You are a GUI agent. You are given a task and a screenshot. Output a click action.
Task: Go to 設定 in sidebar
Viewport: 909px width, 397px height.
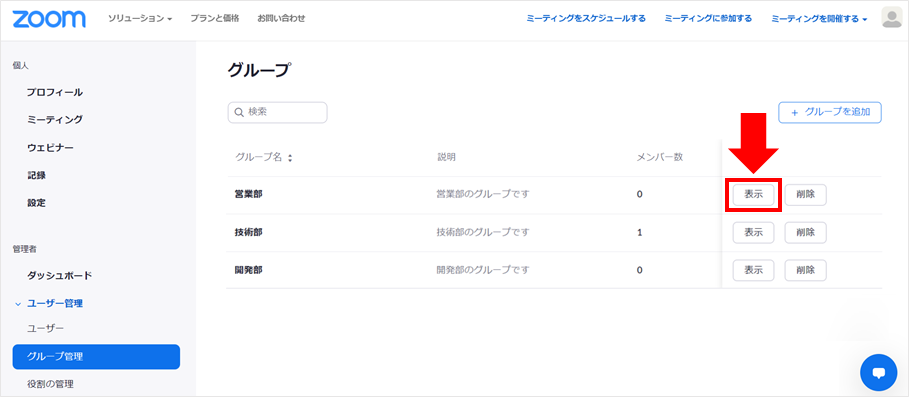pyautogui.click(x=36, y=203)
